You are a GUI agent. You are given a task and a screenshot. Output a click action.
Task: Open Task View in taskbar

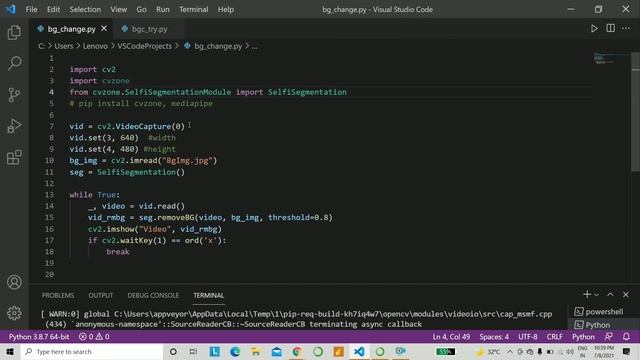pos(193,351)
